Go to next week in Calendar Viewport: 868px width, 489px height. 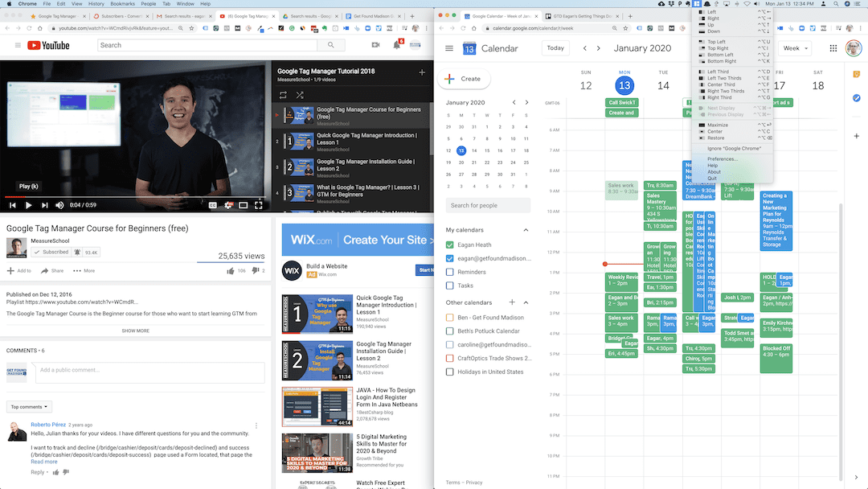(x=599, y=48)
